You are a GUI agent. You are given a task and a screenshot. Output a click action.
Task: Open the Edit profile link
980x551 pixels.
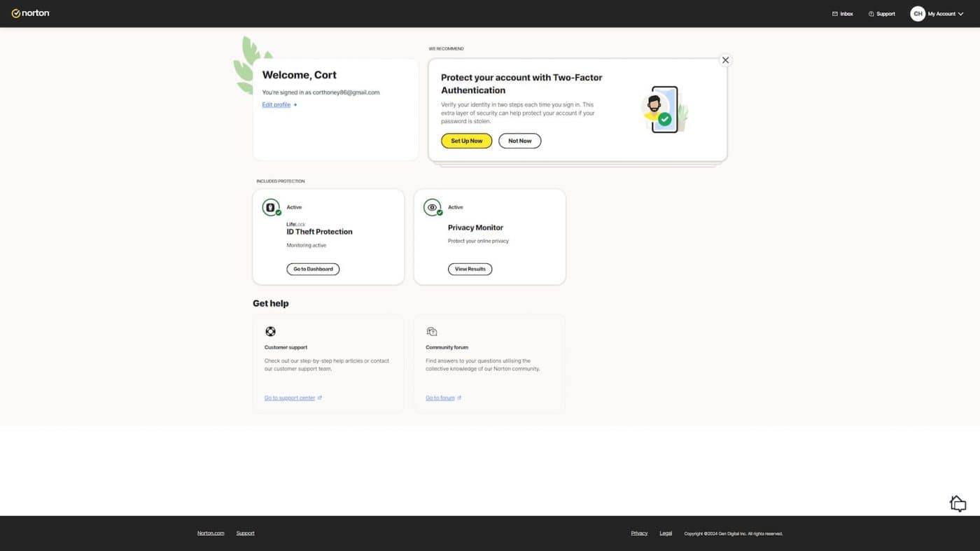coord(276,104)
